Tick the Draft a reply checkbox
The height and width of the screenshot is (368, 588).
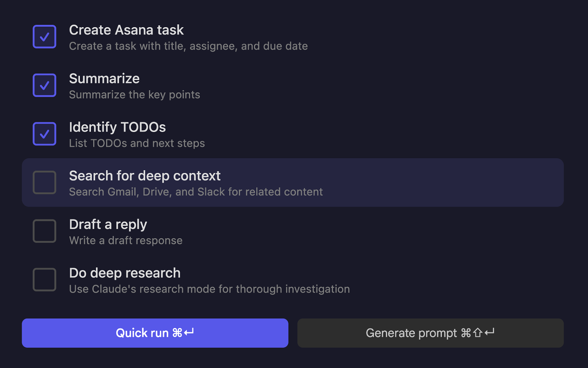coord(45,231)
